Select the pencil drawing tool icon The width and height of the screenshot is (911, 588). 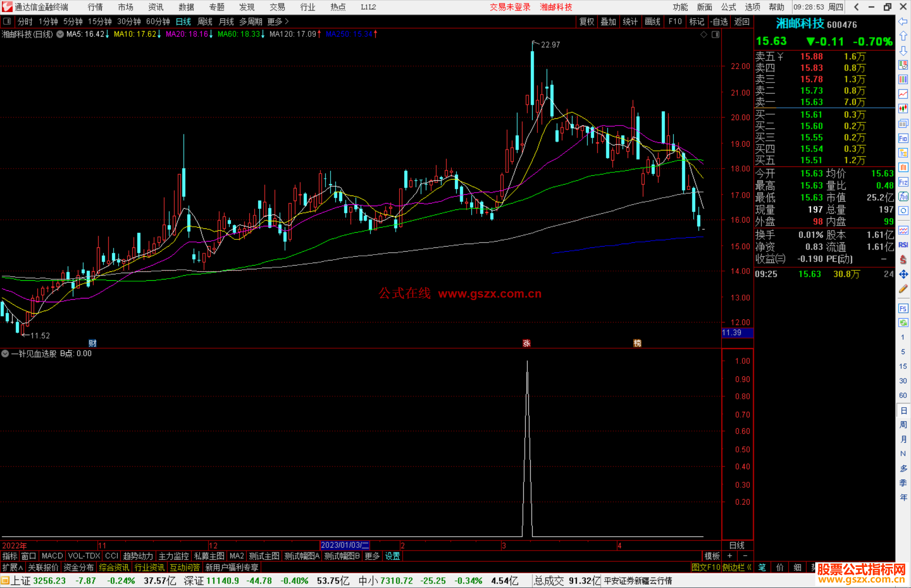click(x=903, y=289)
